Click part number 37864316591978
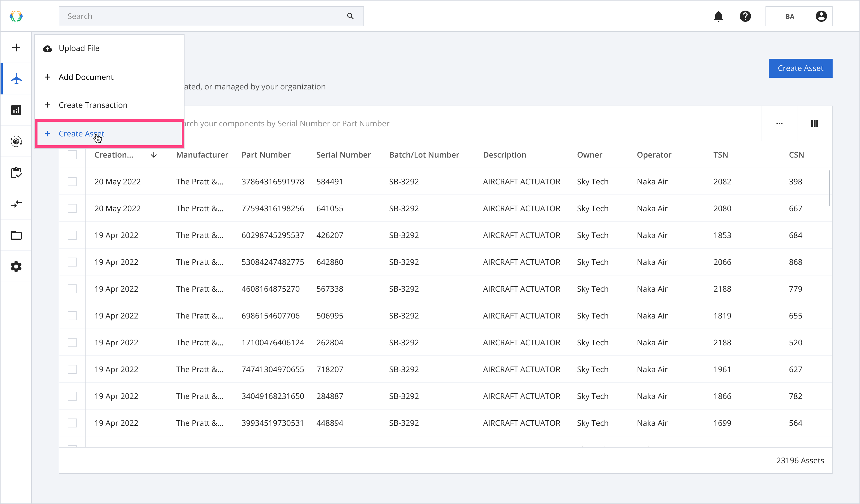This screenshot has height=504, width=860. 273,181
